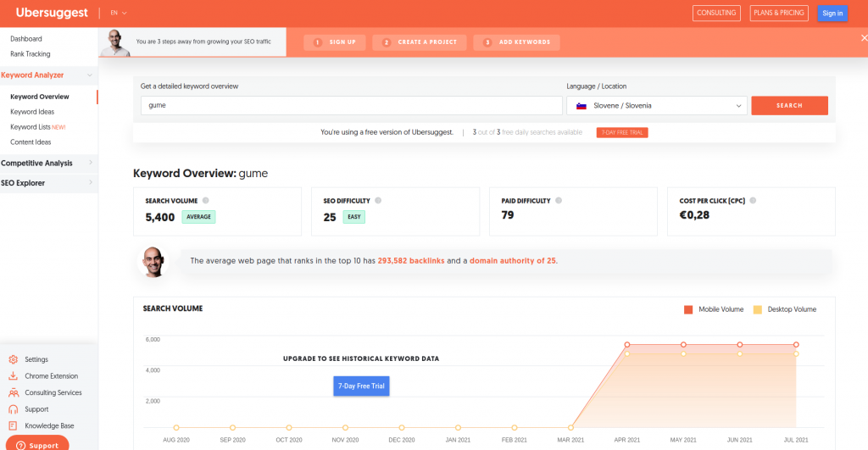The height and width of the screenshot is (450, 868).
Task: Click the 293,582 backlinks link
Action: (411, 261)
